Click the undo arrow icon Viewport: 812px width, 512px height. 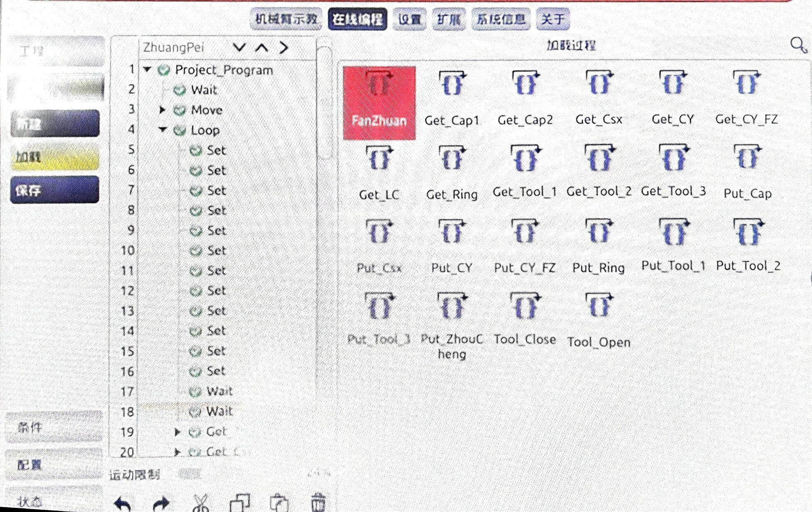click(122, 503)
